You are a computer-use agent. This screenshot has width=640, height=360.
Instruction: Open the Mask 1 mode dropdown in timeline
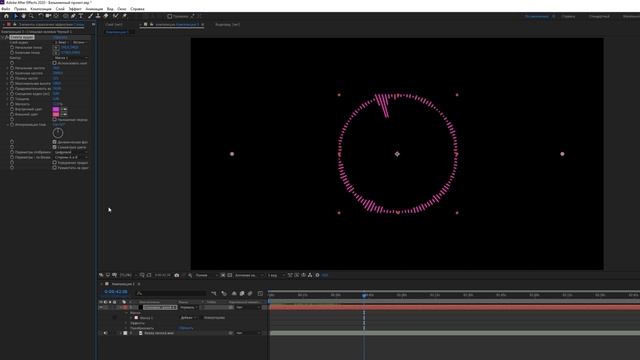[188, 318]
